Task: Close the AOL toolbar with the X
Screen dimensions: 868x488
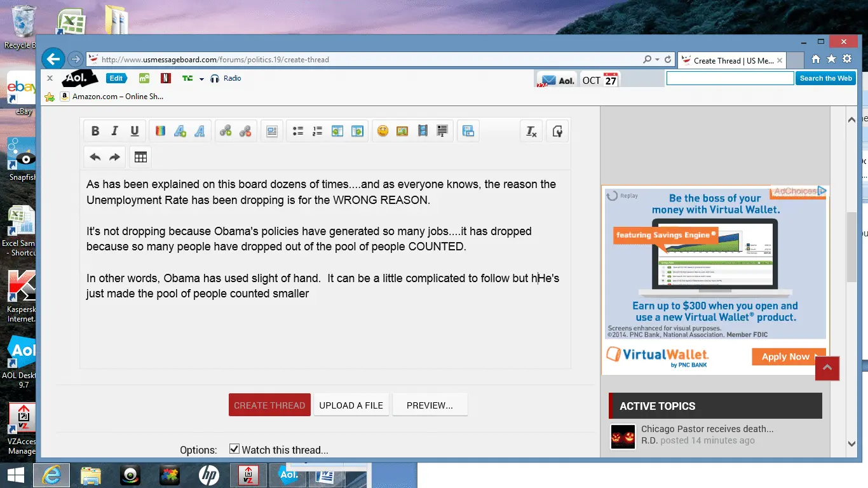Action: (50, 78)
